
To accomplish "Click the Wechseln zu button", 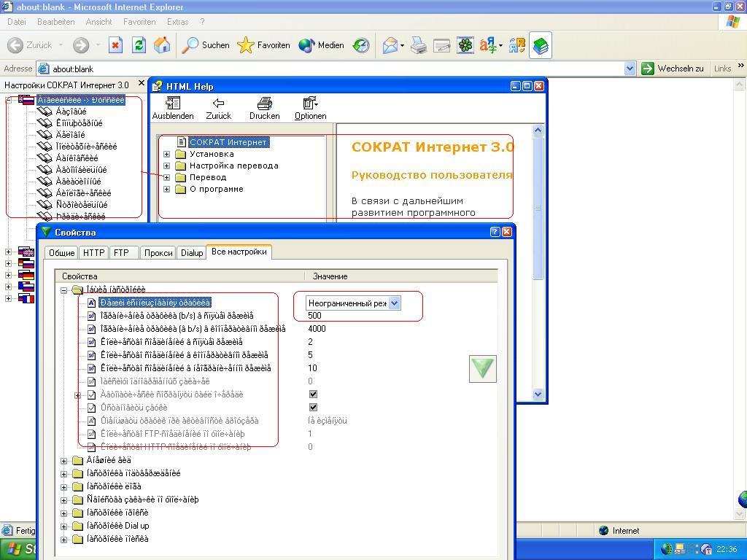I will click(x=673, y=69).
